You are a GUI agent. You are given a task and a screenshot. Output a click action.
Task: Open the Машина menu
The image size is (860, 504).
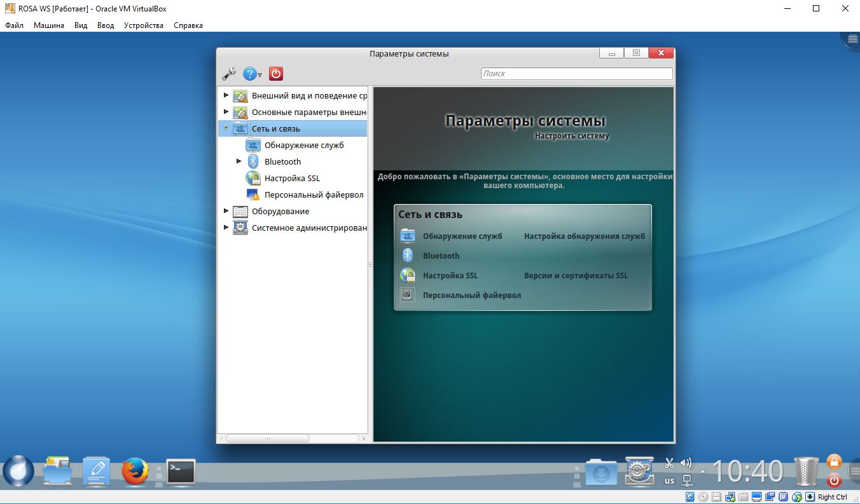[x=49, y=25]
